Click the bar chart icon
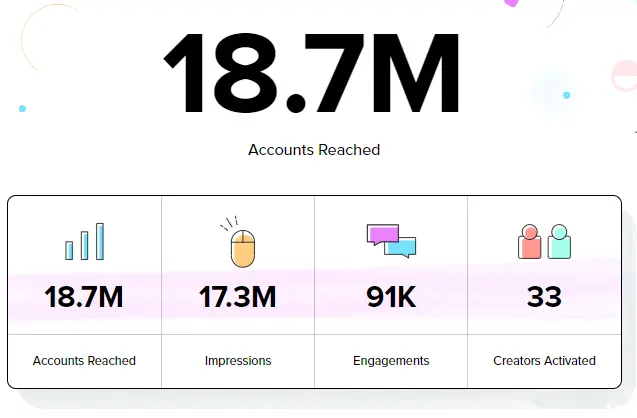 85,243
